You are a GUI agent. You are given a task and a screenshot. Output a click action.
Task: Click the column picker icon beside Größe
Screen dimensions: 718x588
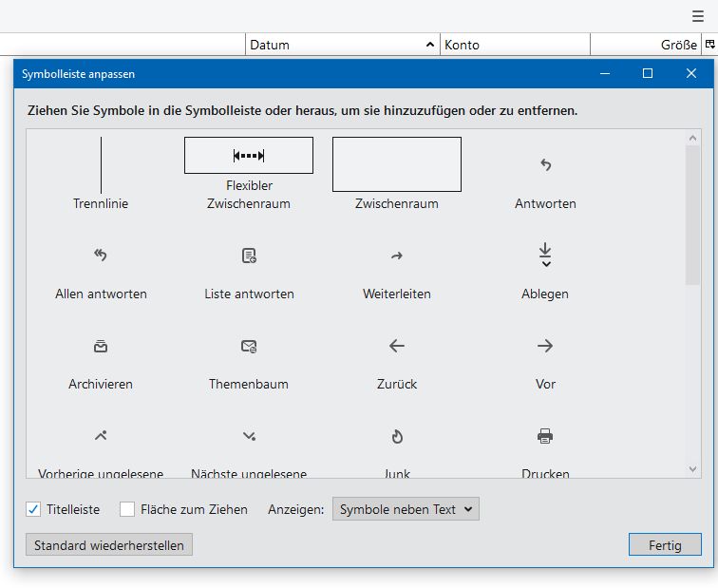(x=709, y=45)
